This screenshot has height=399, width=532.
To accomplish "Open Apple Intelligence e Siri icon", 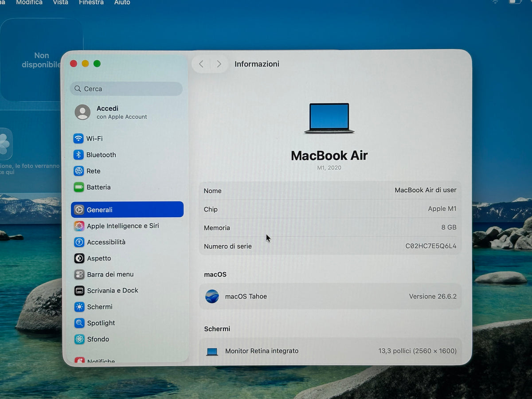I will pyautogui.click(x=79, y=226).
